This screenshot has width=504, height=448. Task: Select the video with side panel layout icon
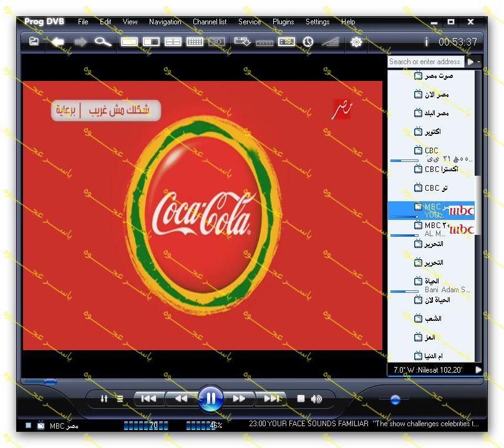point(151,42)
